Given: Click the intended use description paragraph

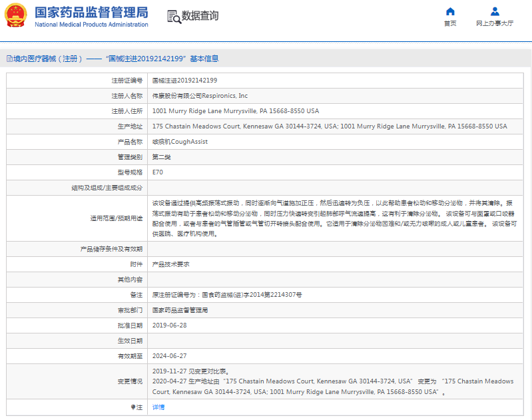Looking at the screenshot, I should [334, 218].
